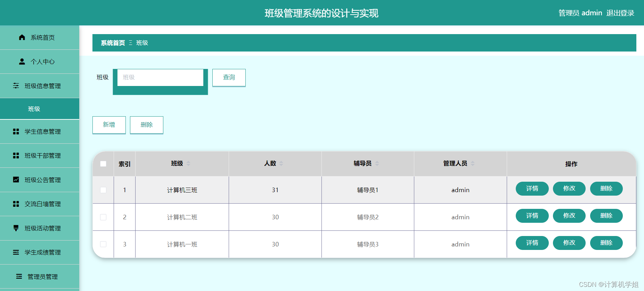Click 详情 for 计算机三班 row
This screenshot has height=291, width=644.
tap(532, 189)
